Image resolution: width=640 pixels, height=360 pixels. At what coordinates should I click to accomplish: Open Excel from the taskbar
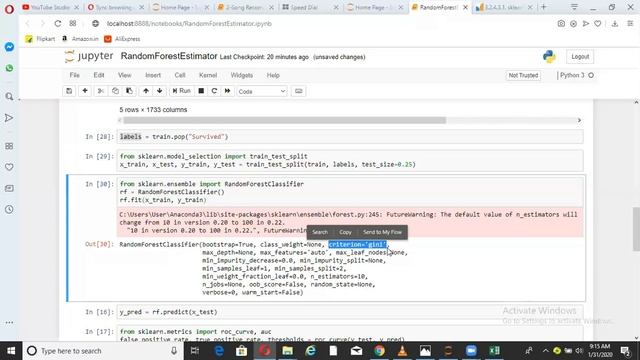(x=494, y=351)
